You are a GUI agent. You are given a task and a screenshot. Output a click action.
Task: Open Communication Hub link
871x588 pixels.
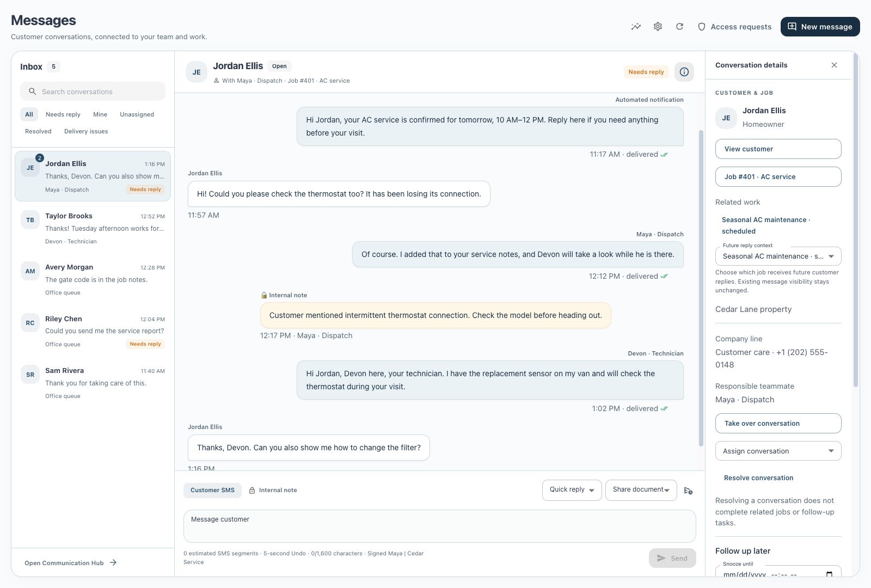(71, 563)
